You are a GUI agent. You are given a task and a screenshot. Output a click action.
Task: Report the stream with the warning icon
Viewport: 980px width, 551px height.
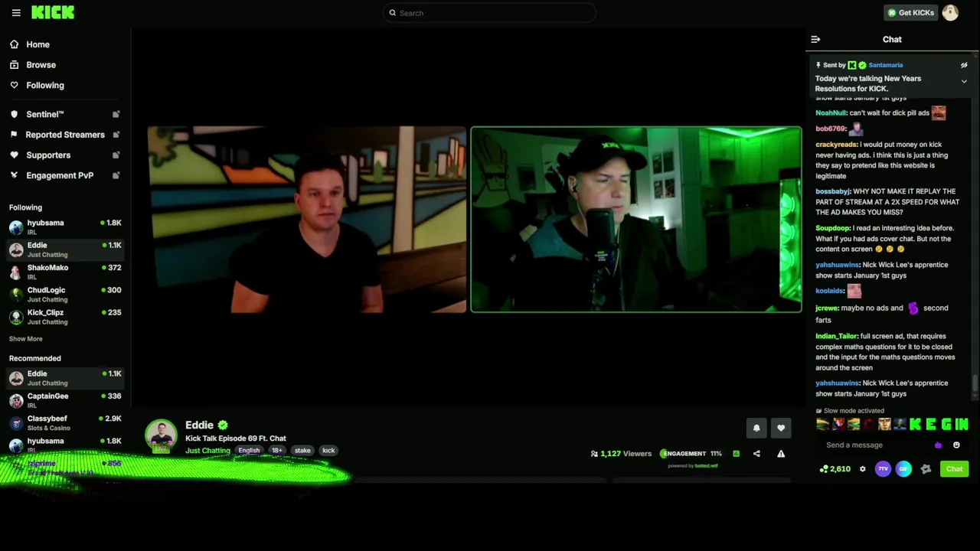coord(781,454)
